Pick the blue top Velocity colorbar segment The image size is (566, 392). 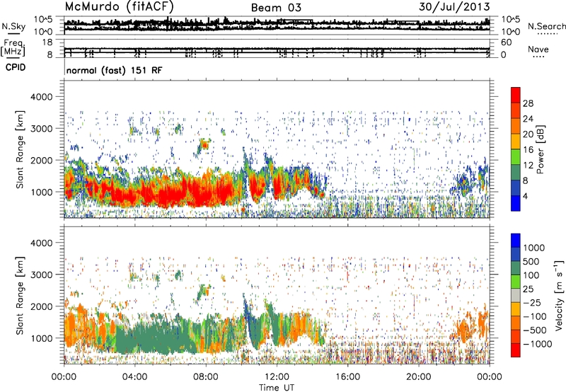(x=516, y=241)
